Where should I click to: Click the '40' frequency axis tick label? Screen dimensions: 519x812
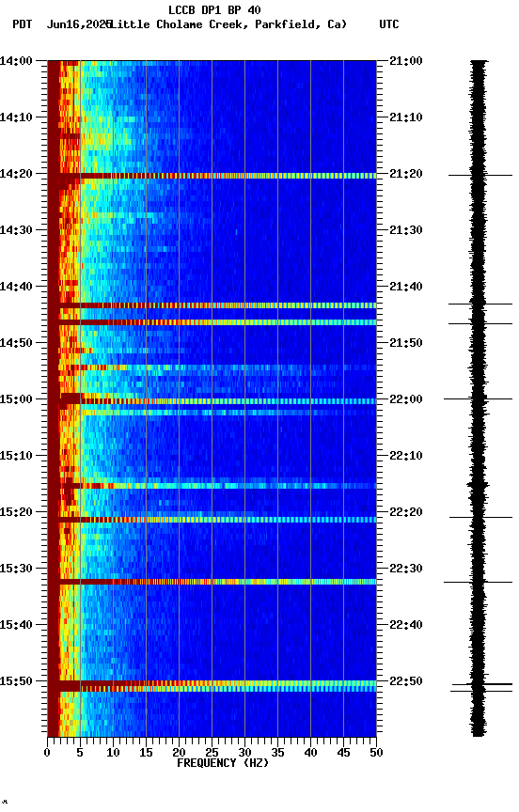coord(311,753)
